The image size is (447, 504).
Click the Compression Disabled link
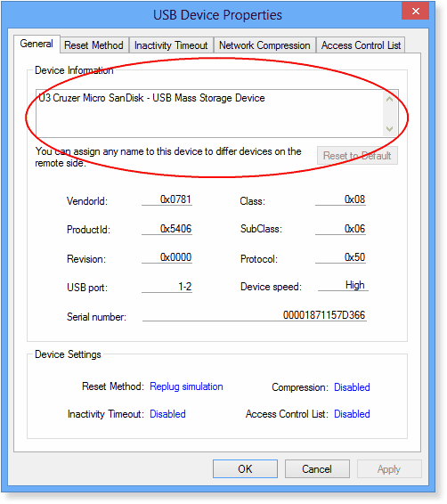coord(352,387)
